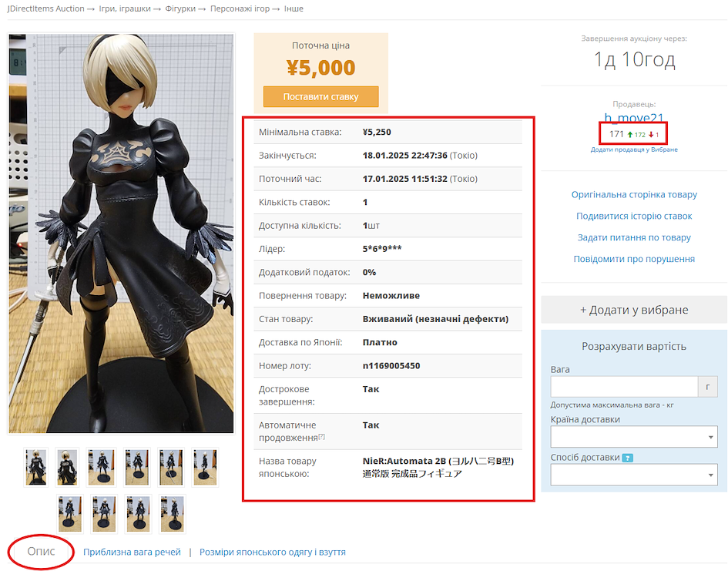The height and width of the screenshot is (571, 728).
Task: Open 'Подивитися історію ставок' link
Action: click(x=634, y=216)
